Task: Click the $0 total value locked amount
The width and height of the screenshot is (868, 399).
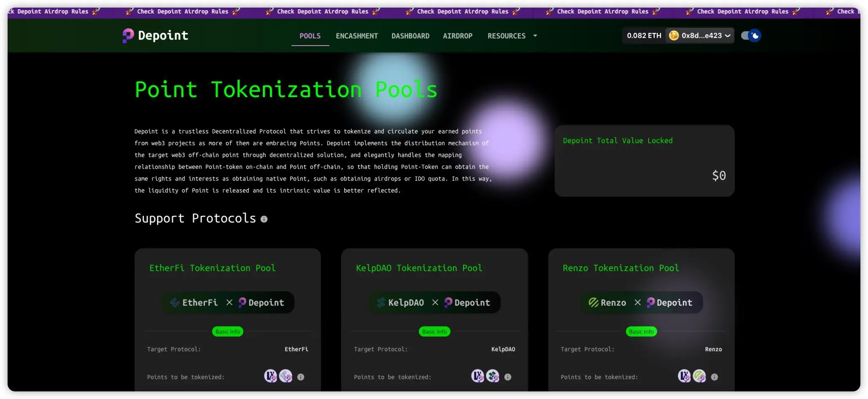Action: (719, 176)
